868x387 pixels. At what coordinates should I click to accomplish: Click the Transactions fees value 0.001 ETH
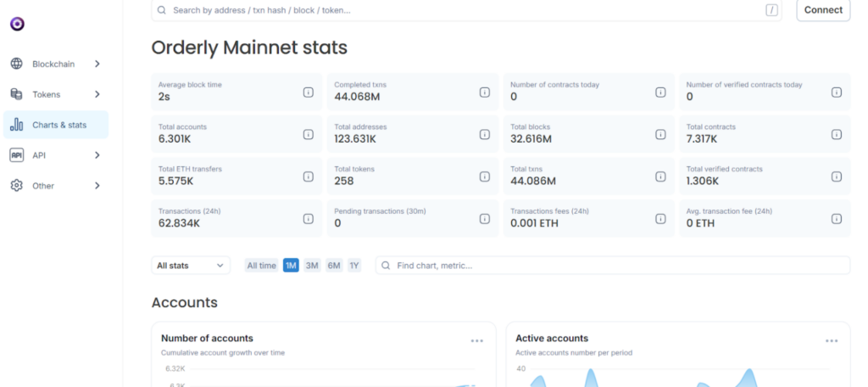pos(534,223)
